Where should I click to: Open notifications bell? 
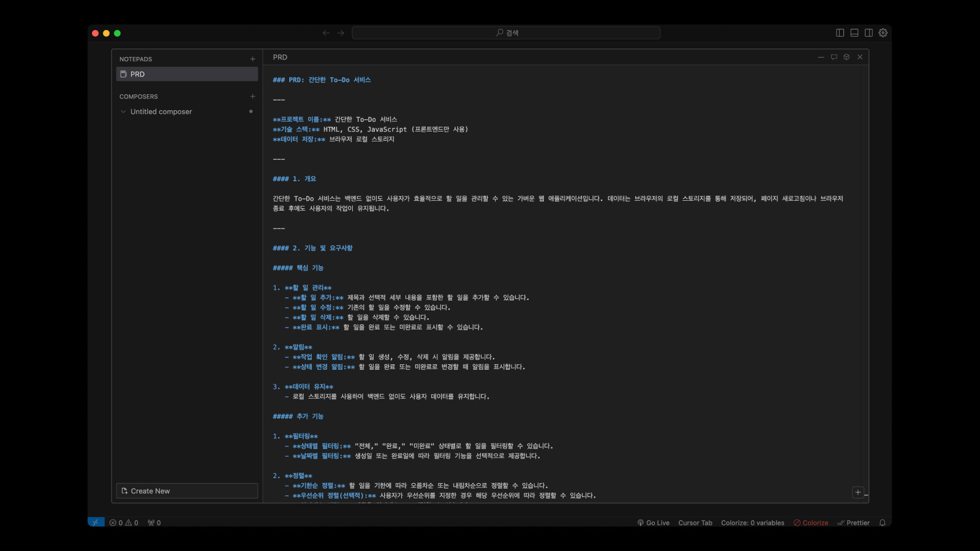883,523
